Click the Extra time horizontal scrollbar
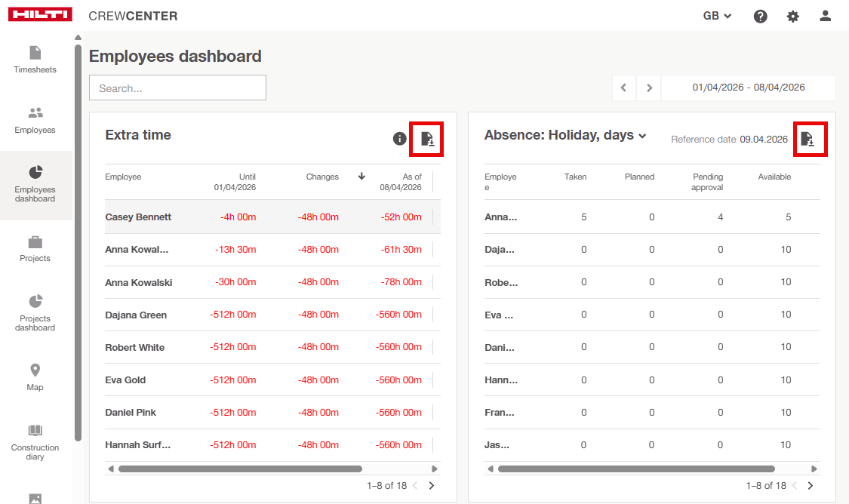849x504 pixels. 240,469
